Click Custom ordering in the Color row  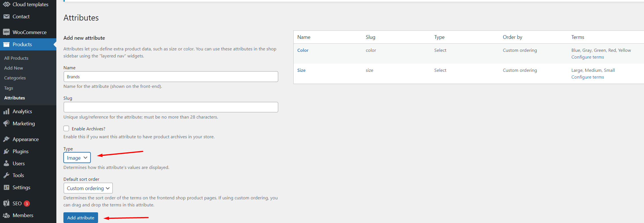click(520, 50)
